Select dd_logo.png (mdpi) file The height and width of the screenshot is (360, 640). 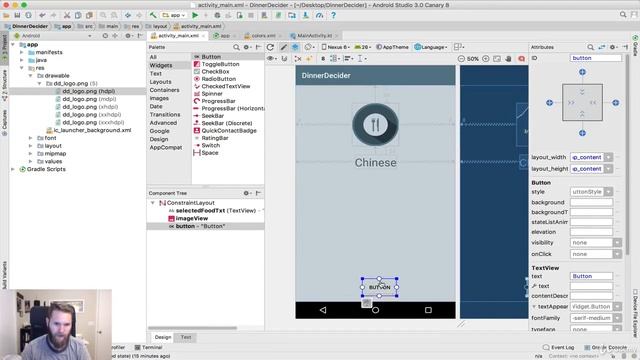coord(89,99)
